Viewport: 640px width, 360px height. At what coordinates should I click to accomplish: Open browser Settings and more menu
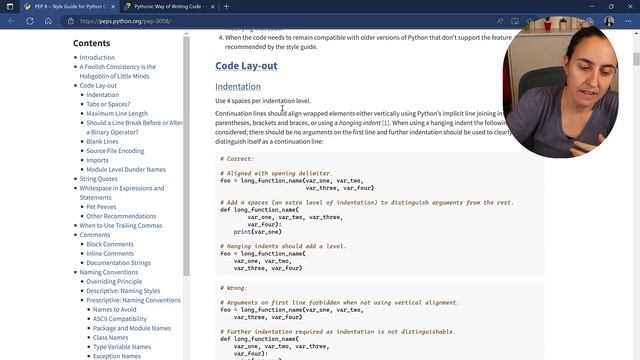coord(628,21)
